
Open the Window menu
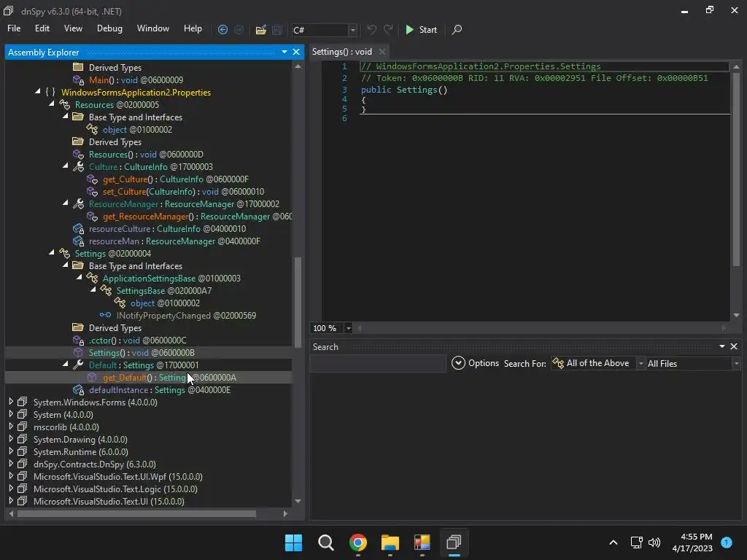coord(153,28)
